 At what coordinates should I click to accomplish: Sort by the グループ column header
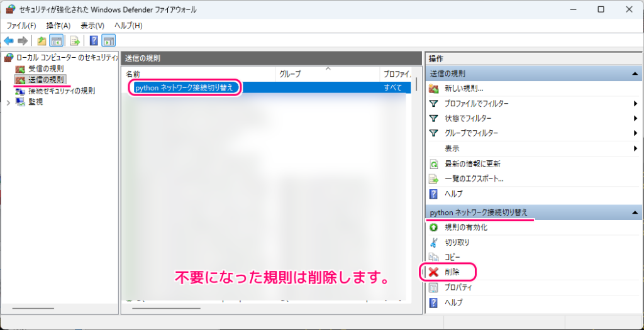327,74
